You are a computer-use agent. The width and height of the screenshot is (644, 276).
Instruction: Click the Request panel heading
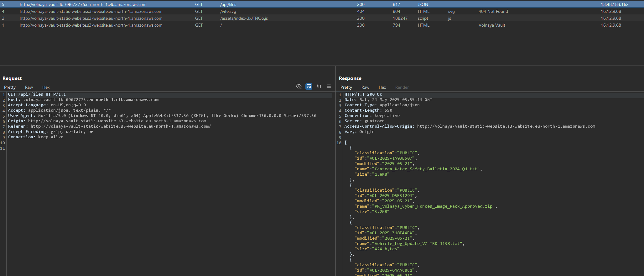click(x=12, y=78)
